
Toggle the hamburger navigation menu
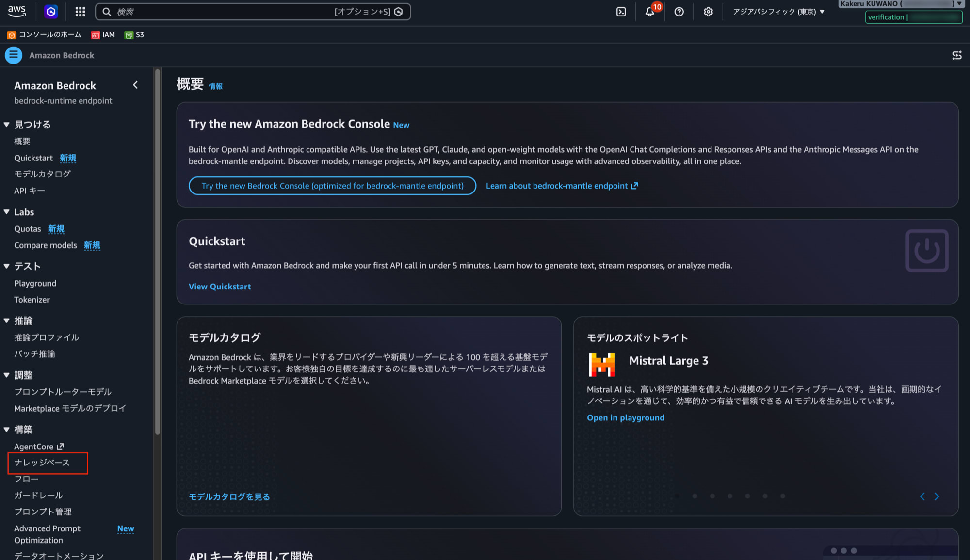[x=14, y=55]
